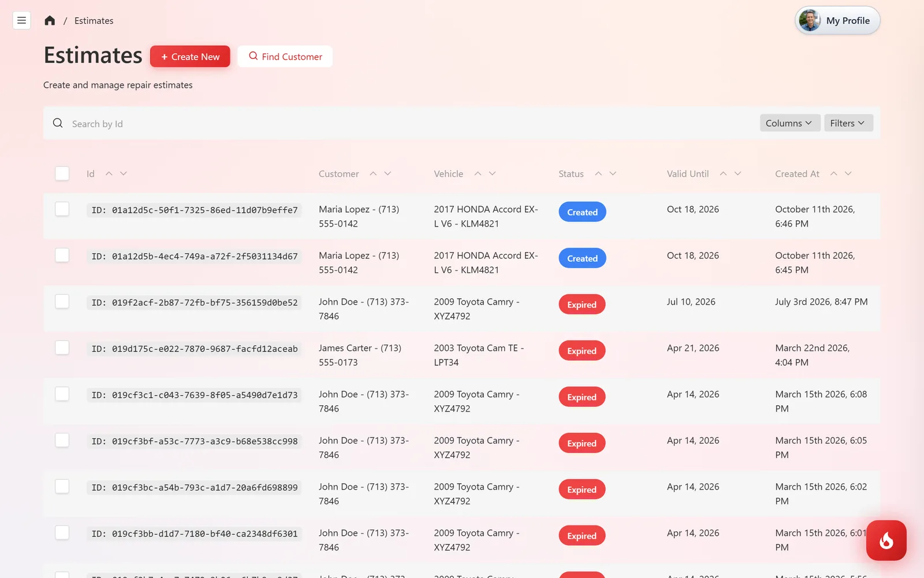Sort Status column ascending arrow
Image resolution: width=924 pixels, height=578 pixels.
point(598,173)
